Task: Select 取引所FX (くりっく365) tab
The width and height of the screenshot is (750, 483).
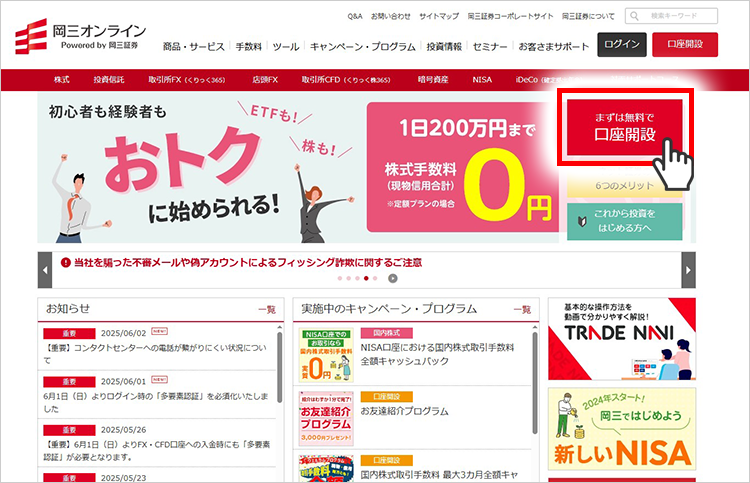Action: (187, 80)
